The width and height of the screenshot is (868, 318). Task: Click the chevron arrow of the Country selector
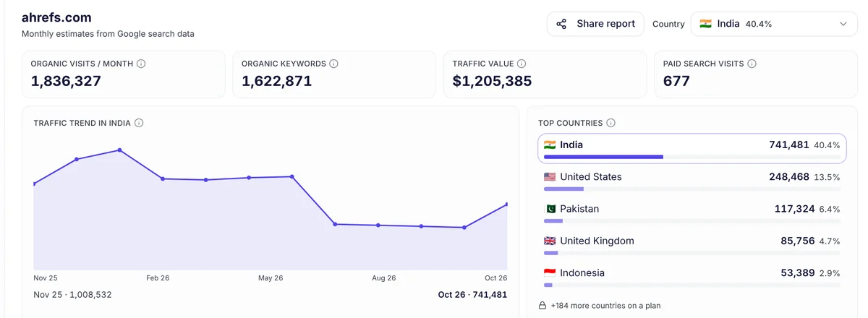coord(843,24)
